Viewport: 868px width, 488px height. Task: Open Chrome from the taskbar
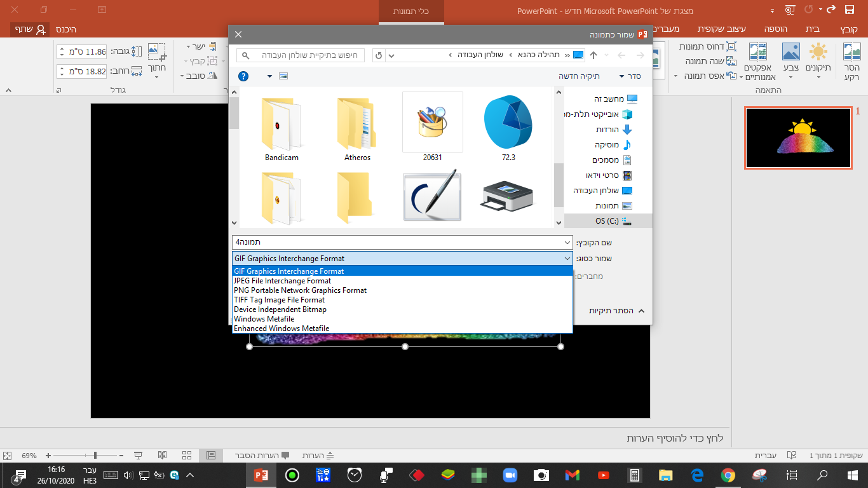[x=728, y=475]
